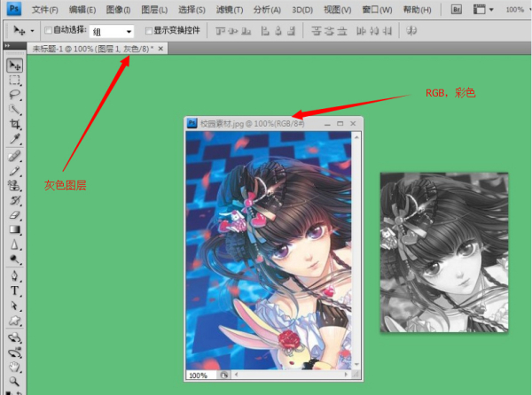The width and height of the screenshot is (532, 395).
Task: Select the Move tool
Action: (x=15, y=66)
